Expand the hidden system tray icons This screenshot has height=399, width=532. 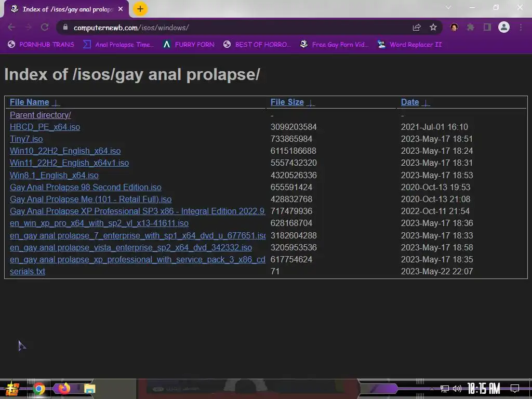(432, 389)
